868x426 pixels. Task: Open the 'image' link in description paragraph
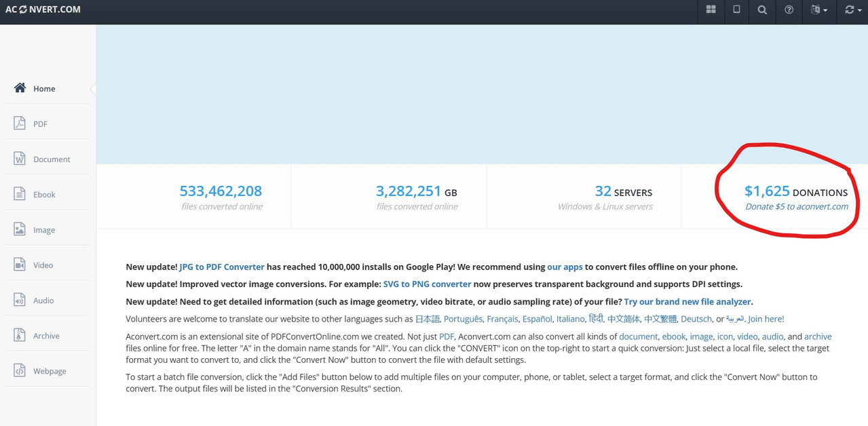click(701, 336)
